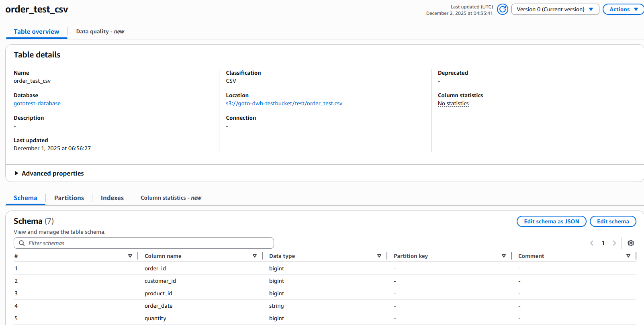
Task: Open schema table preferences gear icon
Action: click(x=630, y=243)
